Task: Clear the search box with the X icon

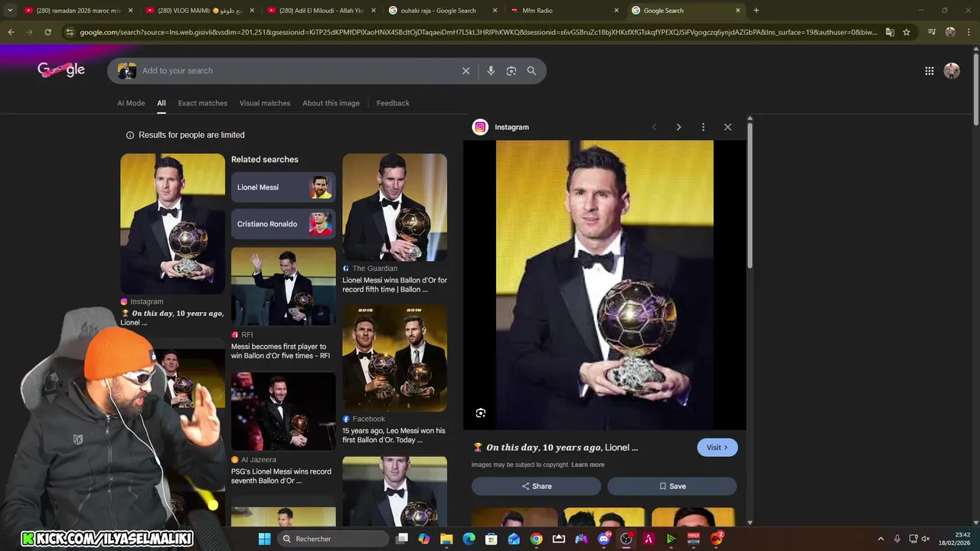Action: (x=465, y=70)
